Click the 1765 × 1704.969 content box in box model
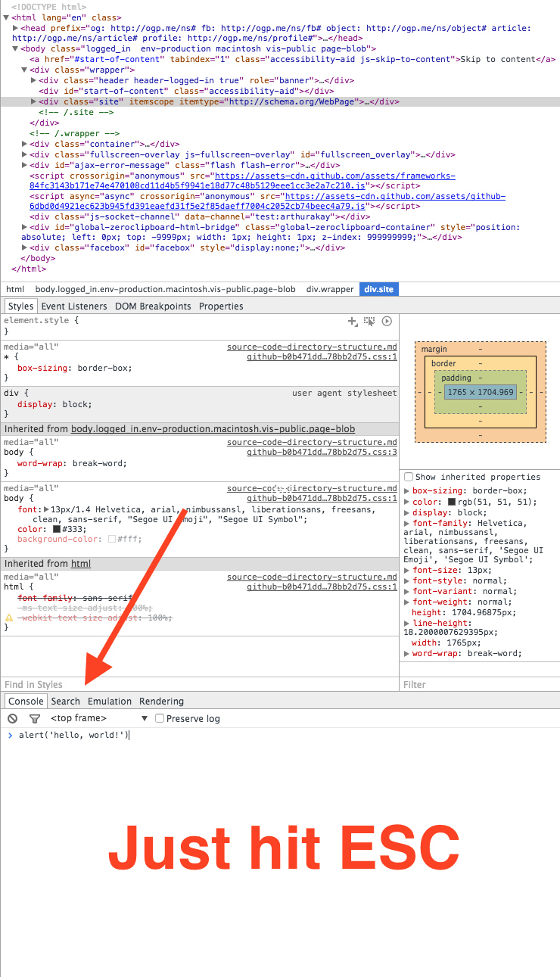This screenshot has height=977, width=560. tap(481, 392)
